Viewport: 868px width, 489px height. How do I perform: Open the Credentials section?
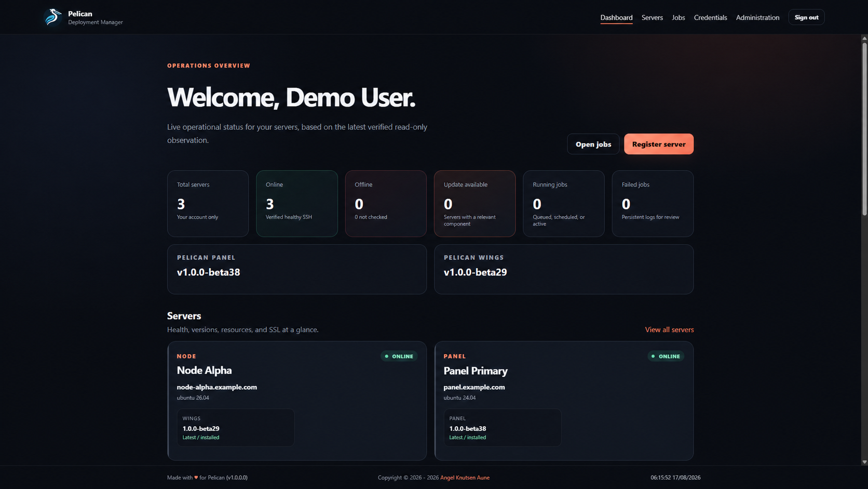pos(710,17)
